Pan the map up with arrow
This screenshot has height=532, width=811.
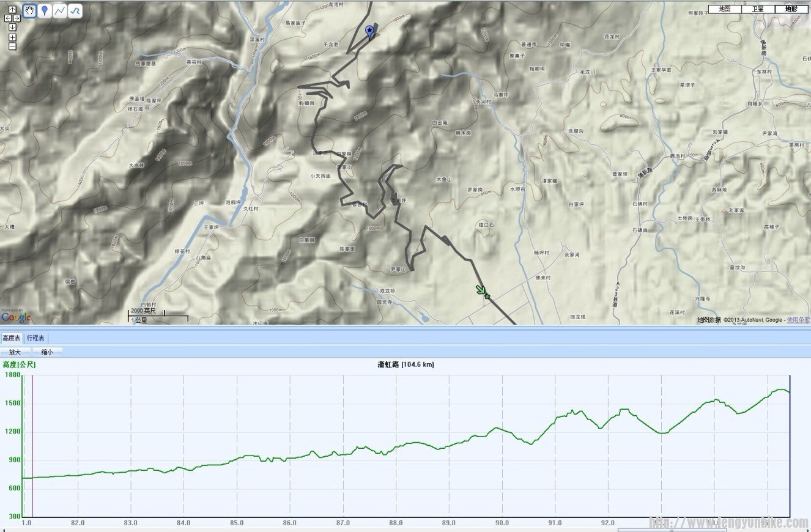tap(12, 10)
